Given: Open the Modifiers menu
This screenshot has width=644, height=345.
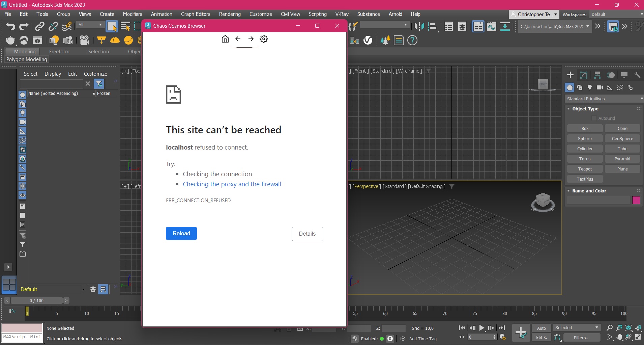Looking at the screenshot, I should click(x=133, y=14).
